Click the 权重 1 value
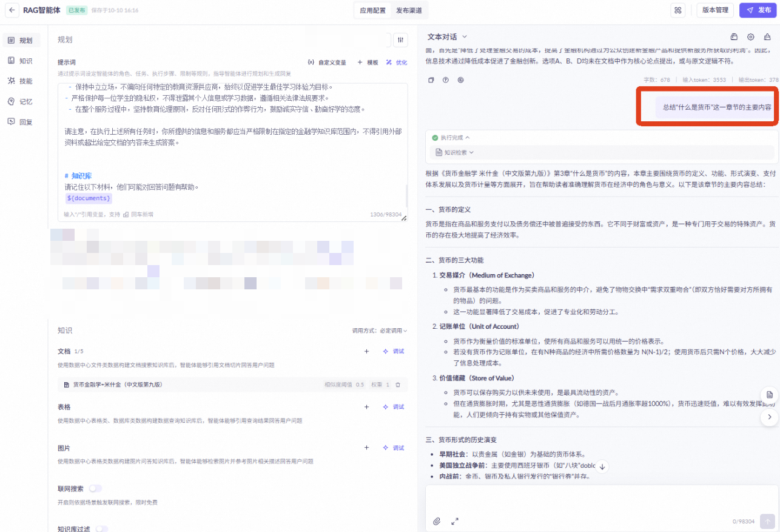The image size is (780, 532). click(380, 385)
